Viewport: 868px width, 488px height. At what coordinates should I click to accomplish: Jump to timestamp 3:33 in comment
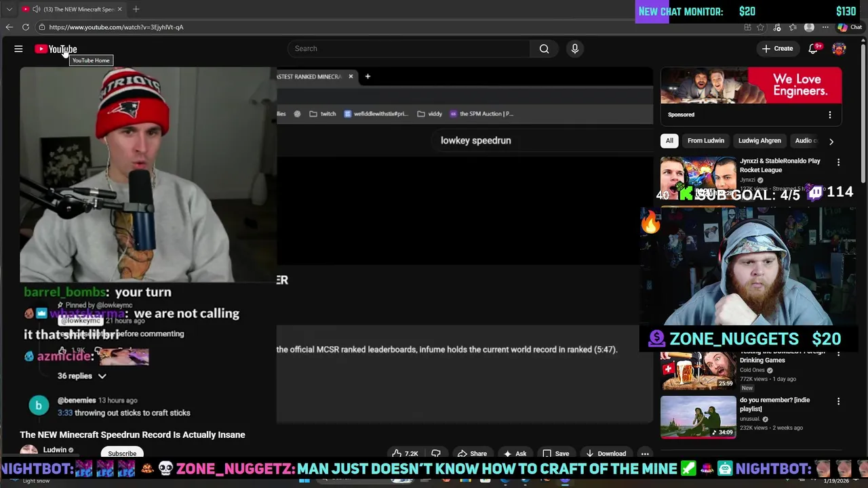pyautogui.click(x=65, y=413)
